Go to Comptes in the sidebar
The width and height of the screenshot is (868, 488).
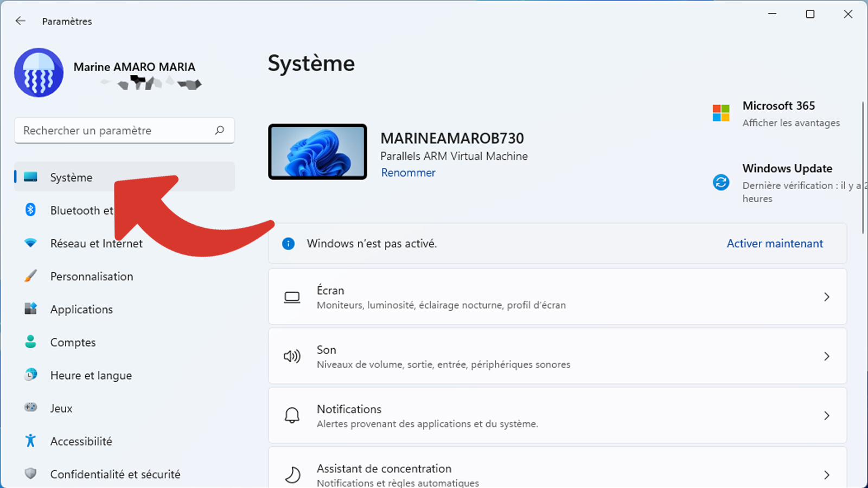pyautogui.click(x=73, y=342)
